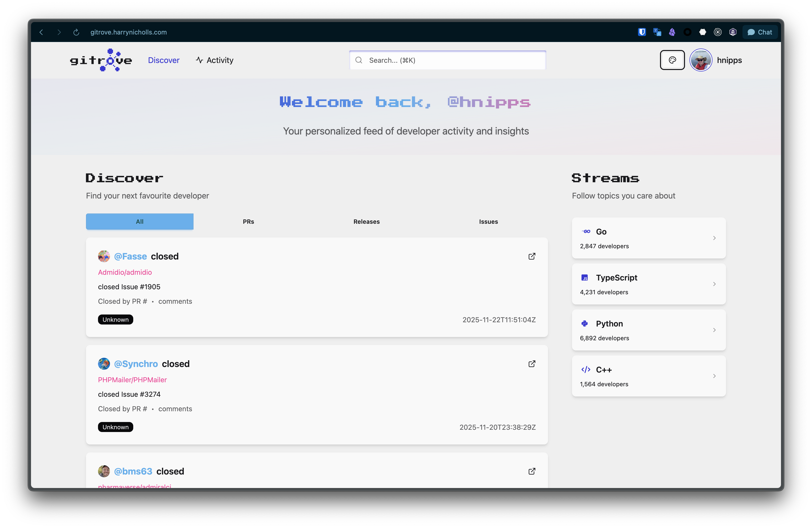Reload the page with the refresh icon
This screenshot has width=812, height=528.
click(76, 32)
